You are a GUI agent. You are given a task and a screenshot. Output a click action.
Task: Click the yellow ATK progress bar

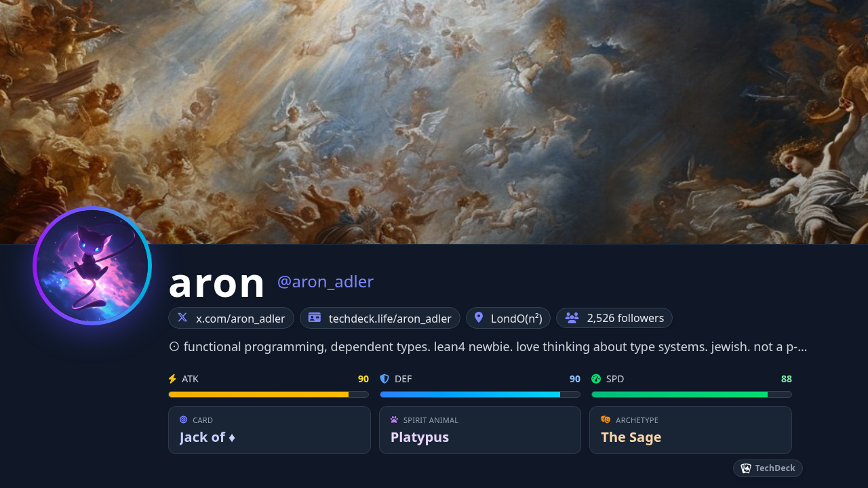tap(269, 394)
